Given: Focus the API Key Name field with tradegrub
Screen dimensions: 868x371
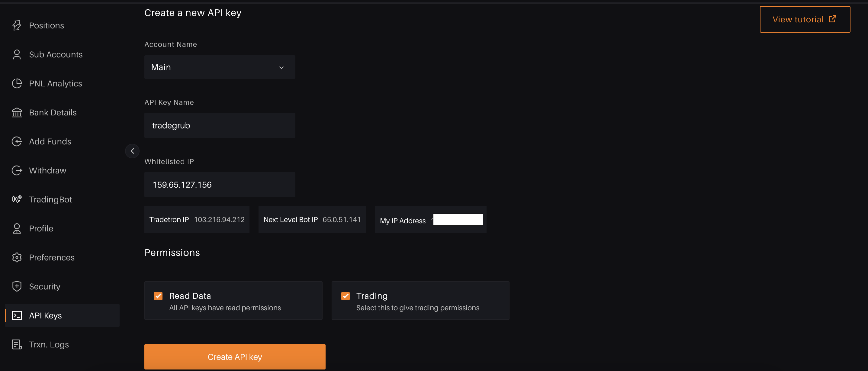Looking at the screenshot, I should click(220, 125).
